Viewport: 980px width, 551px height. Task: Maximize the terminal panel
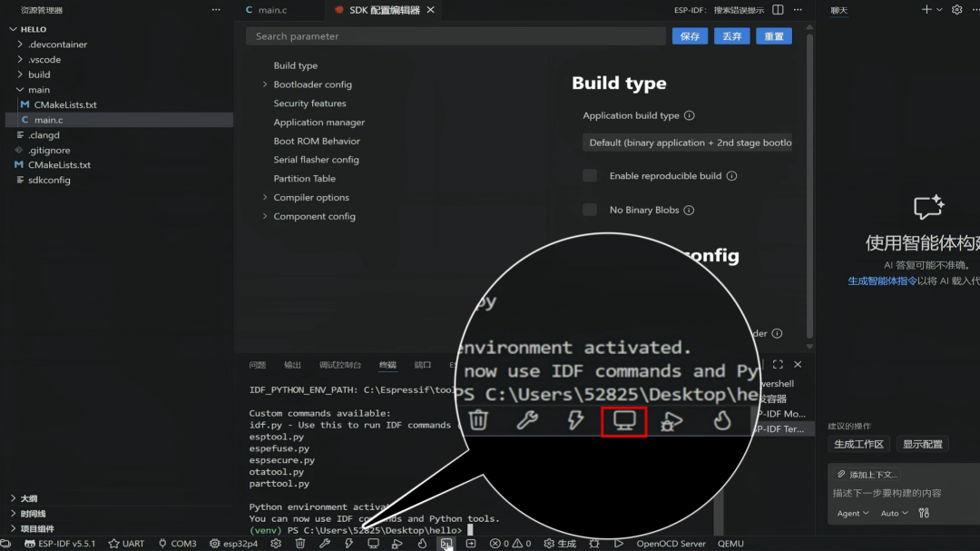[779, 364]
